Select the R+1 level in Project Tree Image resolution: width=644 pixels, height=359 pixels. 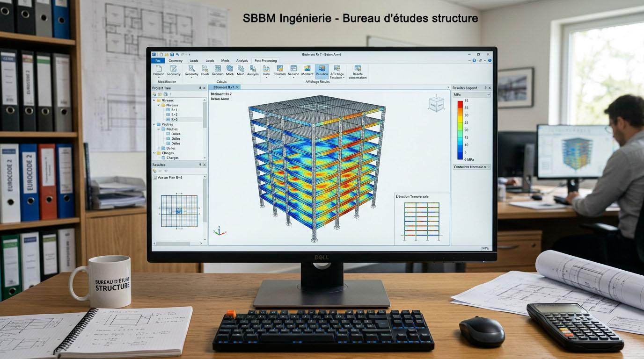pyautogui.click(x=171, y=110)
